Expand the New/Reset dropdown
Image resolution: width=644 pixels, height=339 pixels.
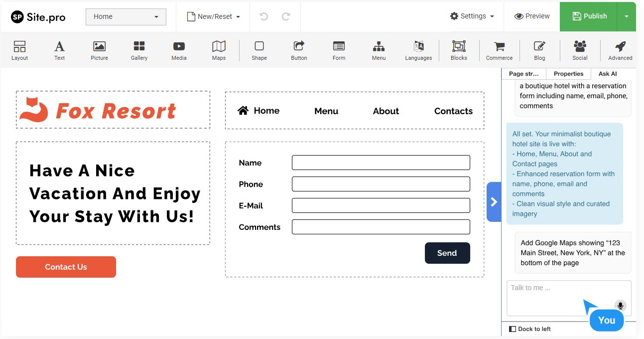tap(214, 16)
